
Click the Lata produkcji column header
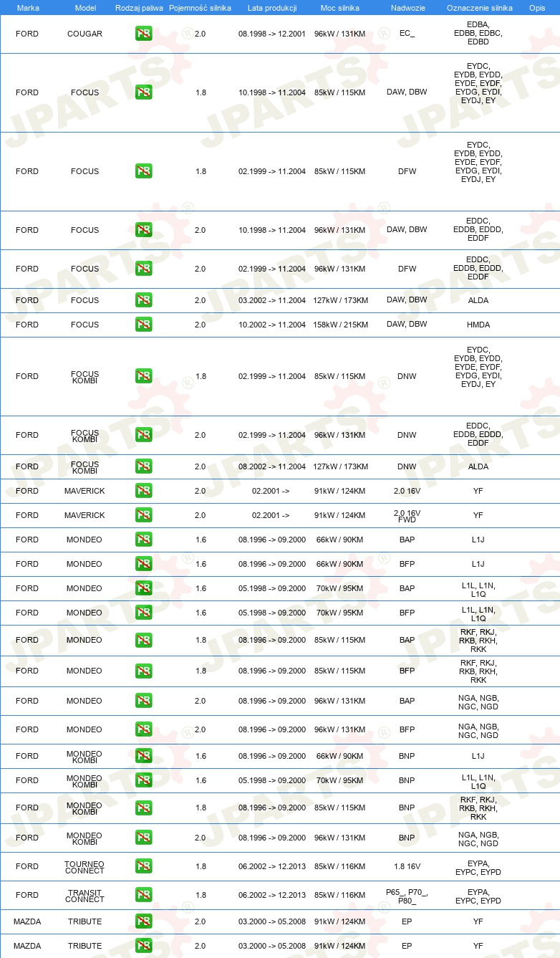272,8
